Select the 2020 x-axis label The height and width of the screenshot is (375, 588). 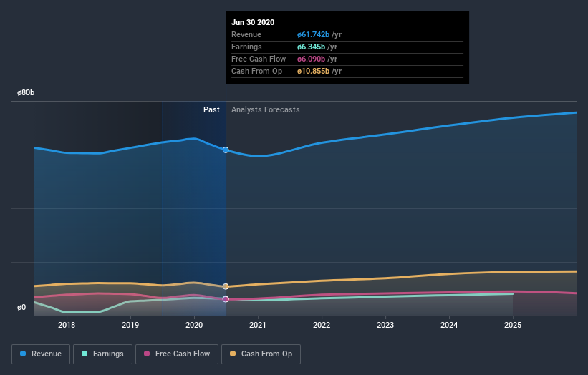point(194,325)
